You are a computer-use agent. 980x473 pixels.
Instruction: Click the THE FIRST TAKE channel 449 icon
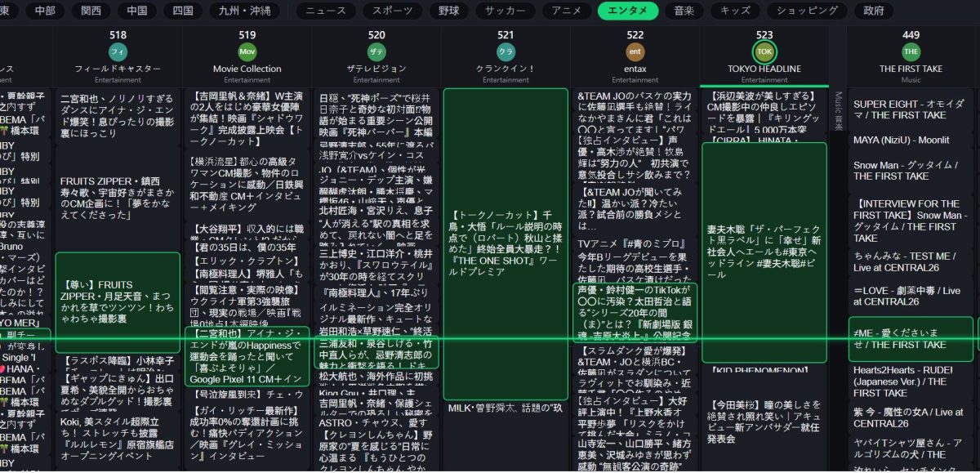pyautogui.click(x=911, y=51)
